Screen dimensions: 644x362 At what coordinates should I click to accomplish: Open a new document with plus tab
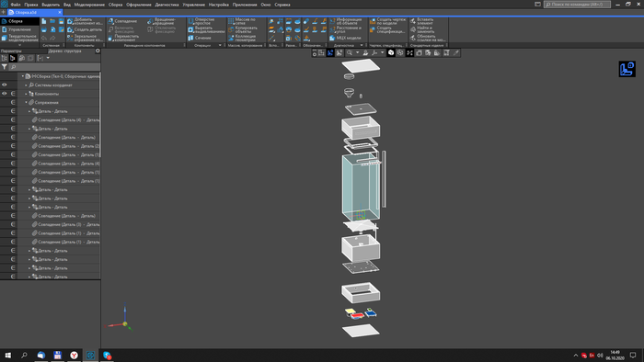pos(4,12)
